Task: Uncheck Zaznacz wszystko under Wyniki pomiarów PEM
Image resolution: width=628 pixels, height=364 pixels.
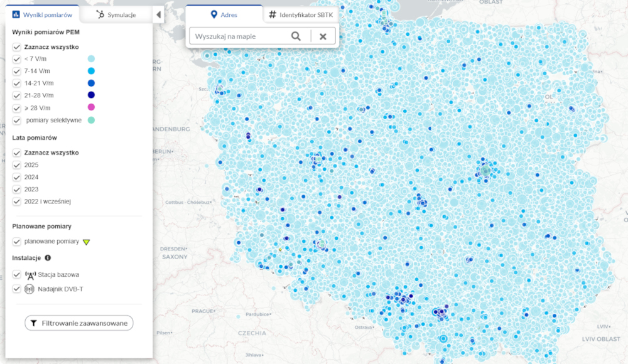Action: [16, 46]
